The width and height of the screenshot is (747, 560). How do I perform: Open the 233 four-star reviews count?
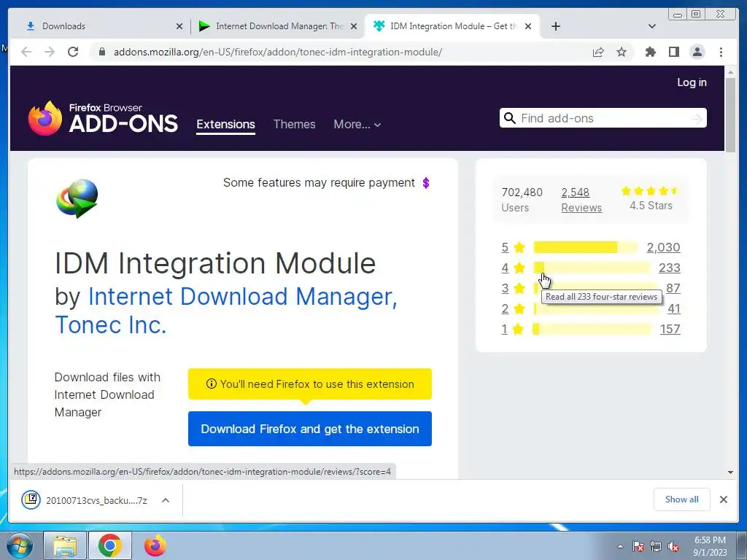[670, 268]
